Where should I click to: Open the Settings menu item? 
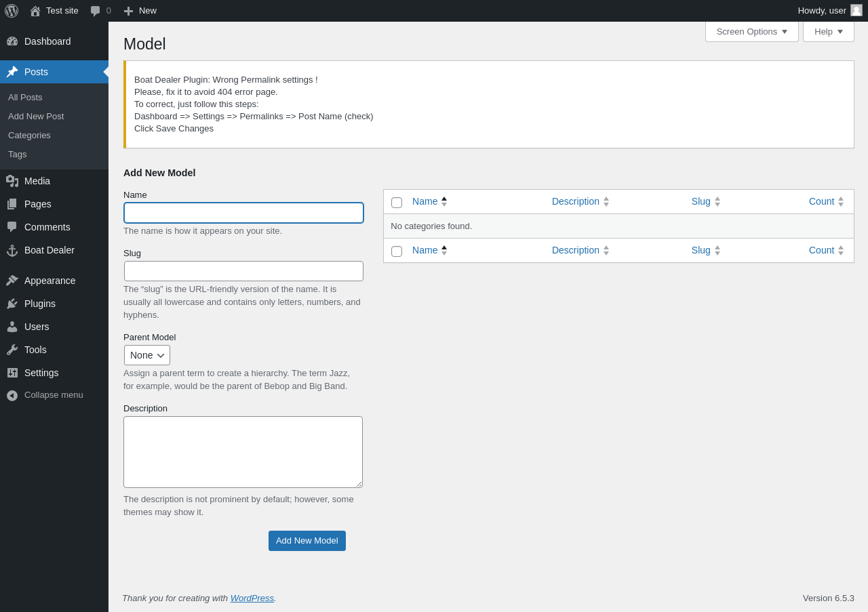54,373
